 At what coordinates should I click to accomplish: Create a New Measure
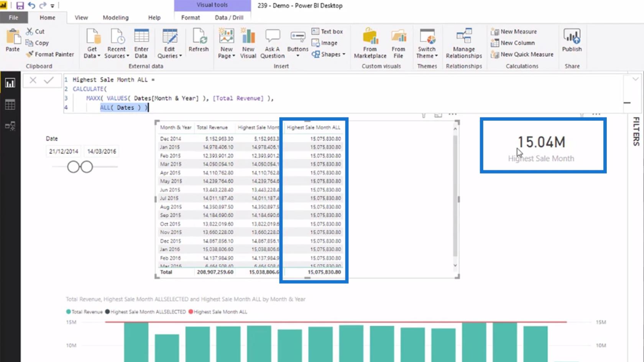[x=514, y=31]
